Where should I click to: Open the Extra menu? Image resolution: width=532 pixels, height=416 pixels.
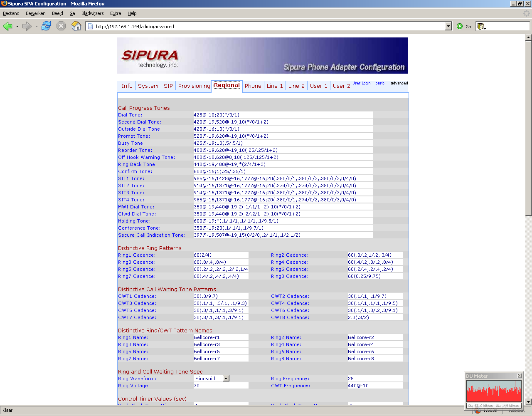click(116, 13)
